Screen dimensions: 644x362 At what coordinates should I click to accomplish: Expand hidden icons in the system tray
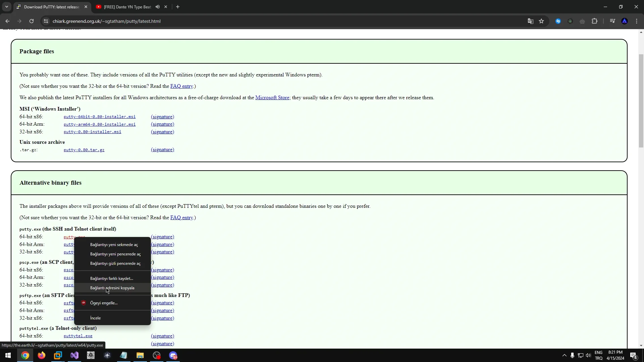pos(565,356)
